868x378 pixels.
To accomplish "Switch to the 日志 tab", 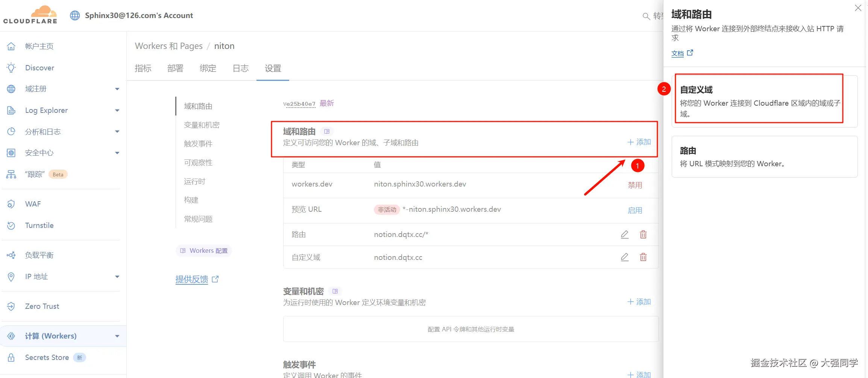I will [x=241, y=68].
